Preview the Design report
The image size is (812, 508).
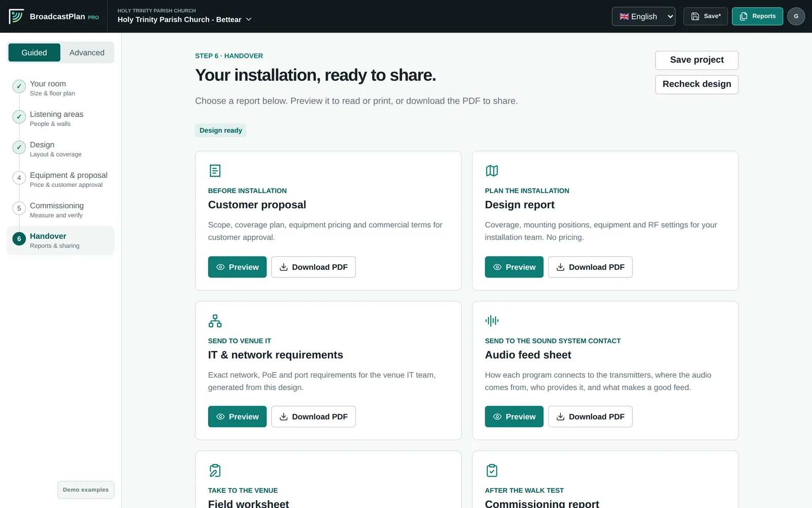pos(514,267)
